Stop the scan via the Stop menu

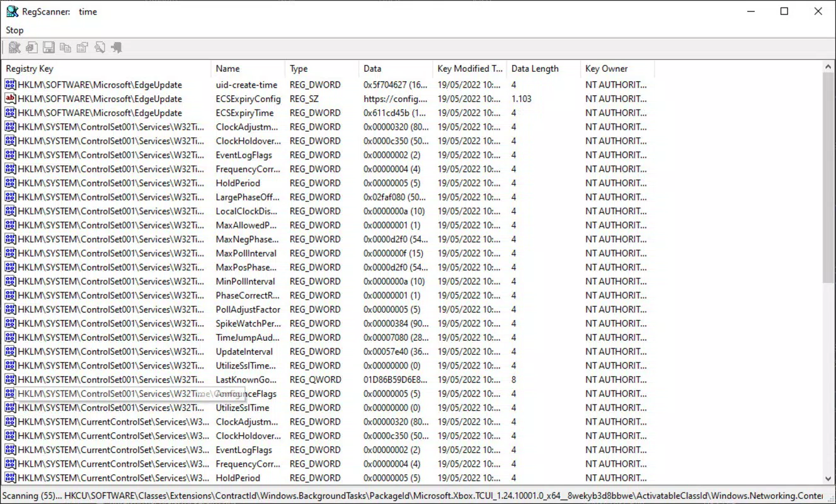(14, 30)
